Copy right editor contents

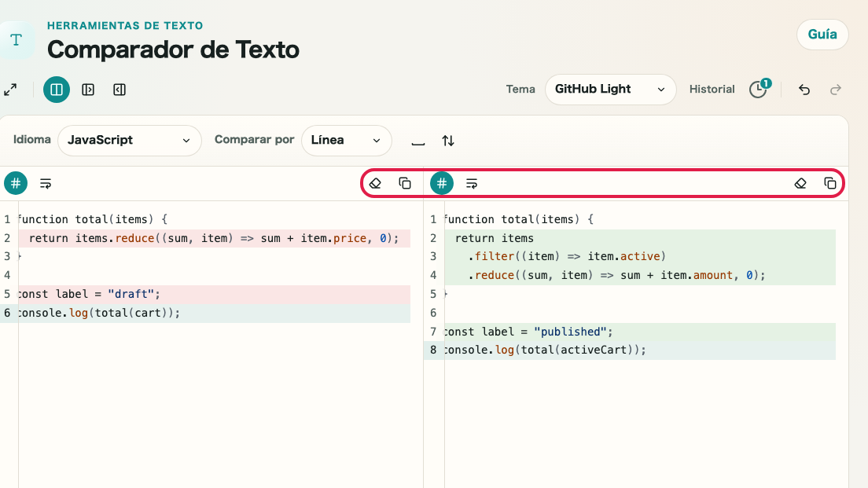coord(830,184)
